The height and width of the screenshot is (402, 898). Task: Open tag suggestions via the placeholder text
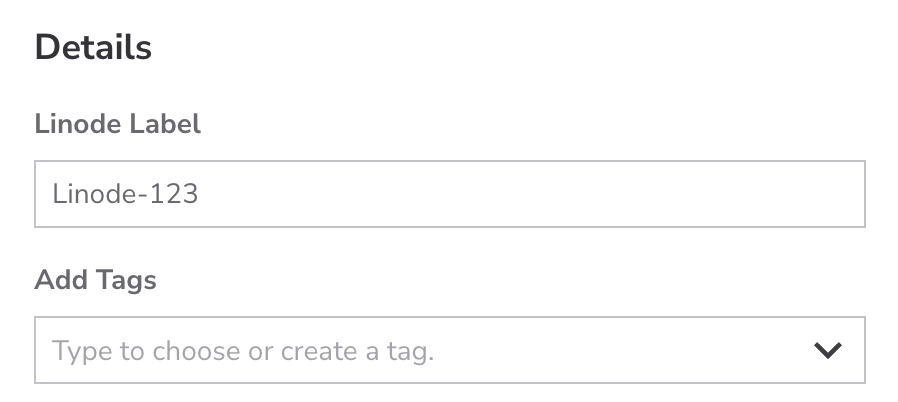[x=243, y=351]
